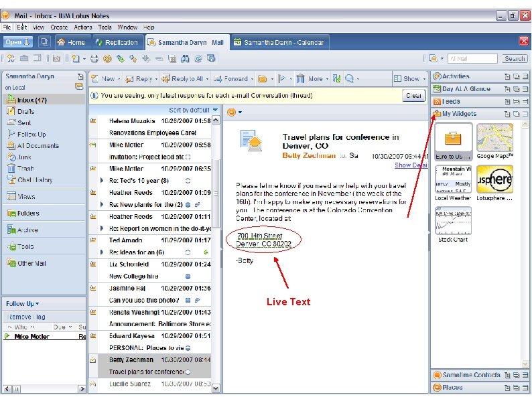Image resolution: width=532 pixels, height=399 pixels.
Task: Expand the Archive section
Action: 27,230
